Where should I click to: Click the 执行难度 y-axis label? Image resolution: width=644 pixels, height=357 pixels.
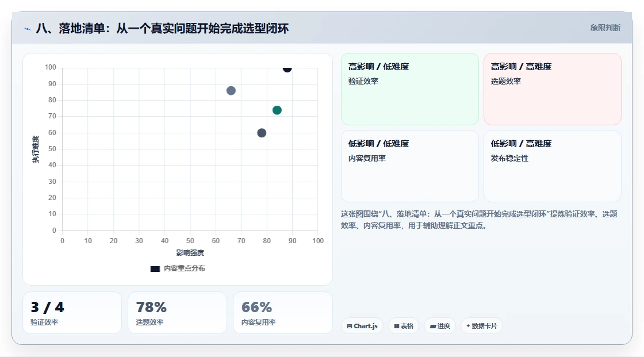pyautogui.click(x=36, y=149)
